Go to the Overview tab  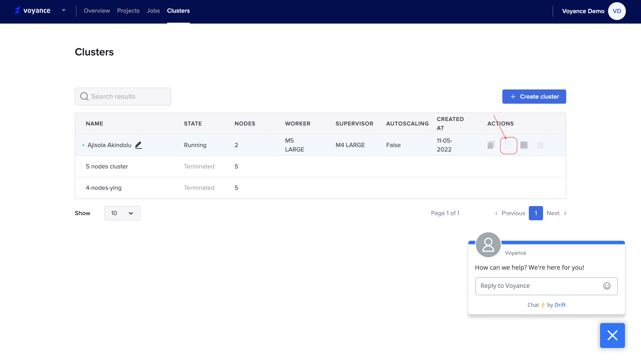point(97,11)
